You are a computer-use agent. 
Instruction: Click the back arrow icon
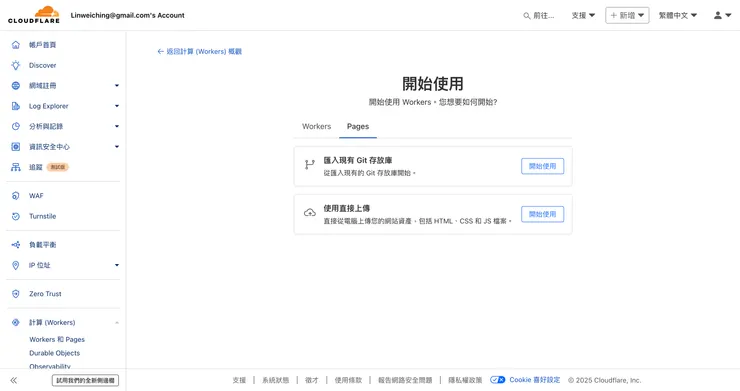160,51
